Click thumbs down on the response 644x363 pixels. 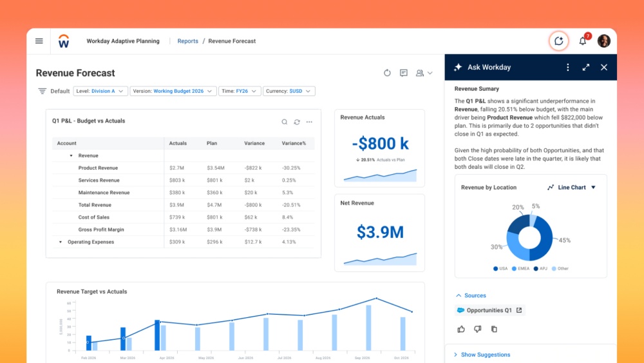[x=477, y=329]
